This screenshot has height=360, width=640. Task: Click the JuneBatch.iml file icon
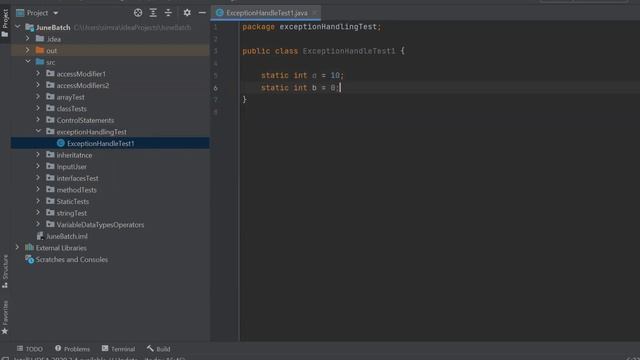point(40,236)
